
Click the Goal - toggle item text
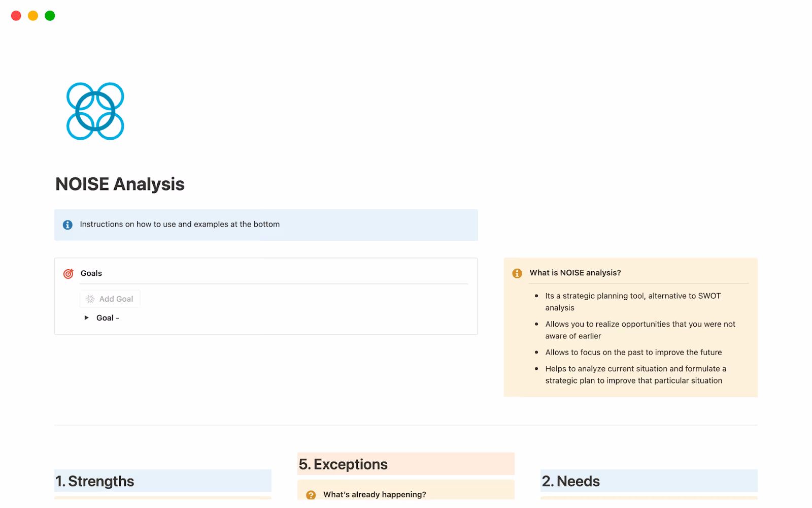108,318
